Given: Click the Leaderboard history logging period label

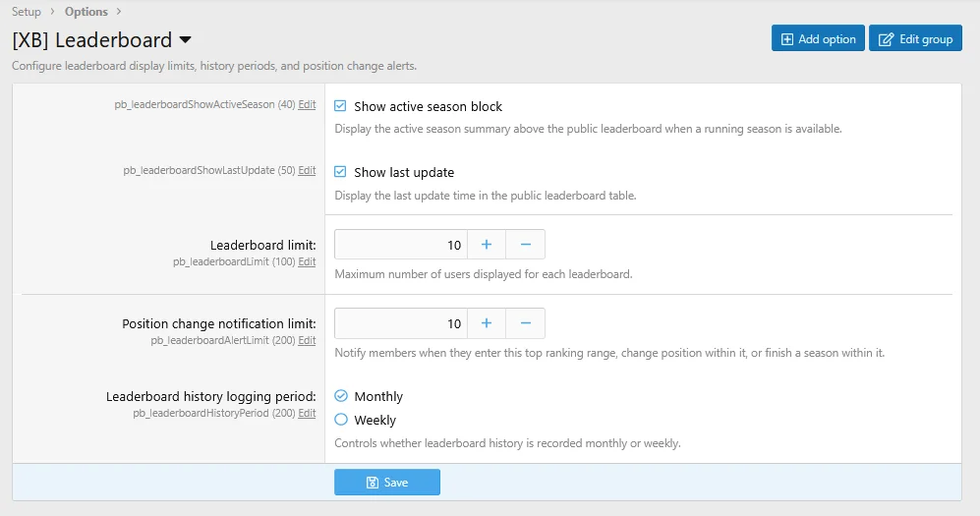Looking at the screenshot, I should click(210, 396).
